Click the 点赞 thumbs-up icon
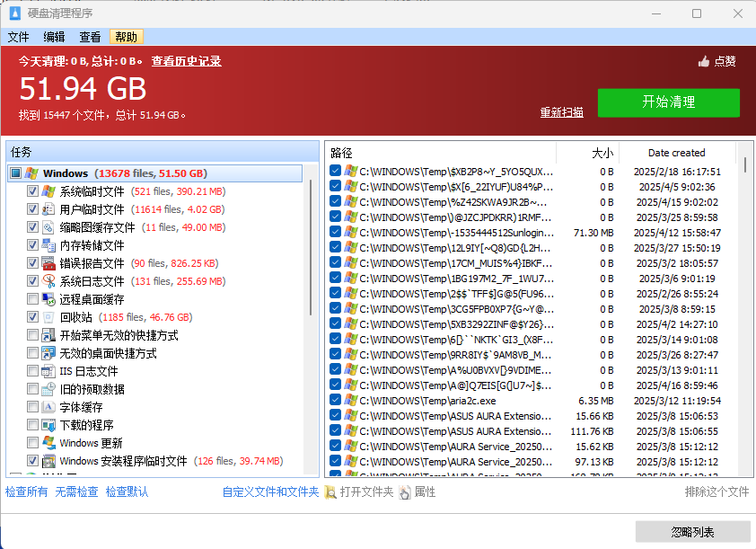 click(x=704, y=61)
